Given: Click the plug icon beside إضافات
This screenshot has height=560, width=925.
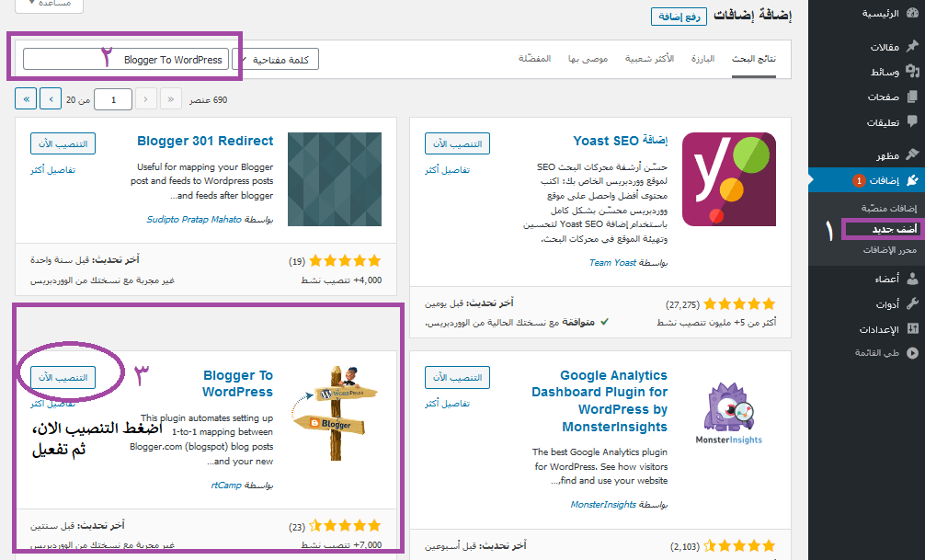Looking at the screenshot, I should tap(912, 180).
